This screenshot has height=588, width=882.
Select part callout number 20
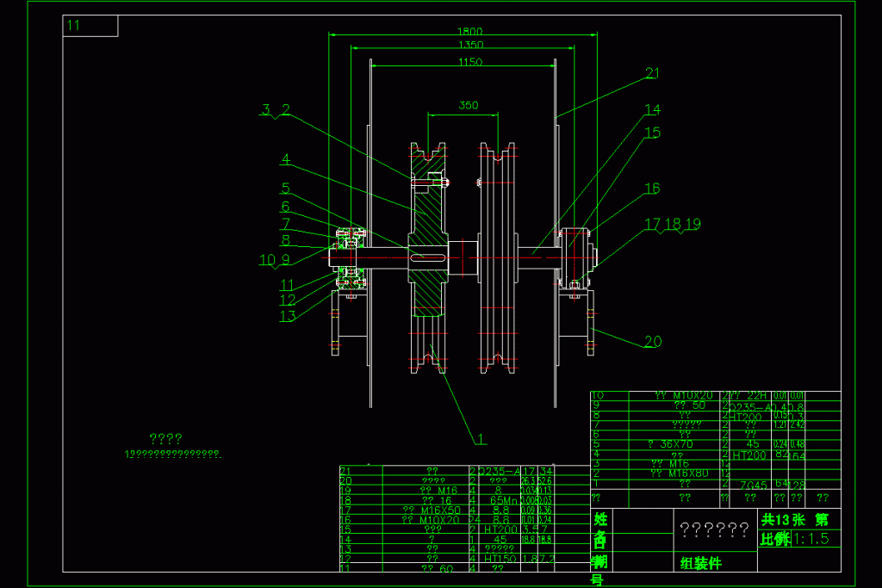pos(653,341)
